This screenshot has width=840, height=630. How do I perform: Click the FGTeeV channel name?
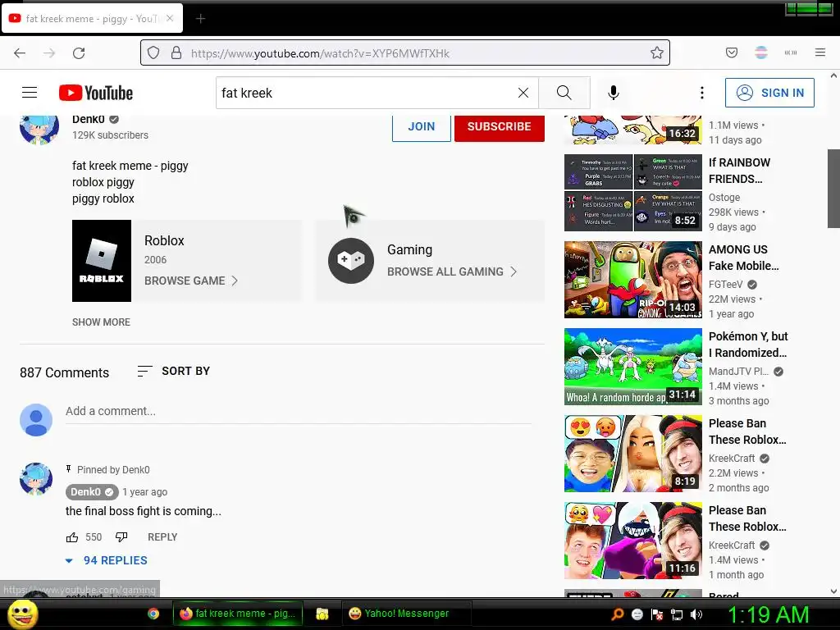[725, 285]
